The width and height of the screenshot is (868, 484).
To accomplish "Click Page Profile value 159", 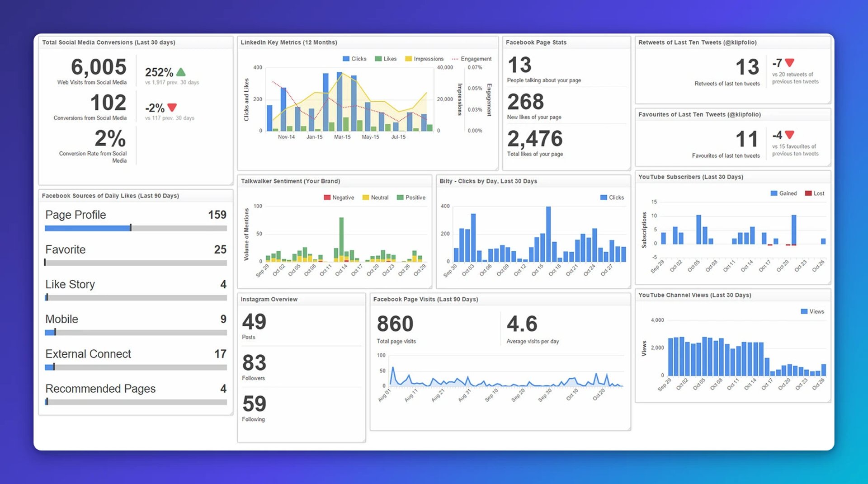I will pos(217,215).
